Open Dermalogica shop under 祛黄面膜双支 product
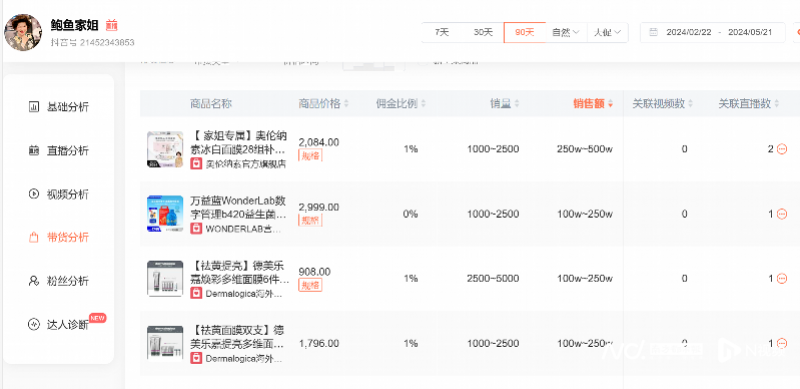This screenshot has width=800, height=389. coord(243,358)
